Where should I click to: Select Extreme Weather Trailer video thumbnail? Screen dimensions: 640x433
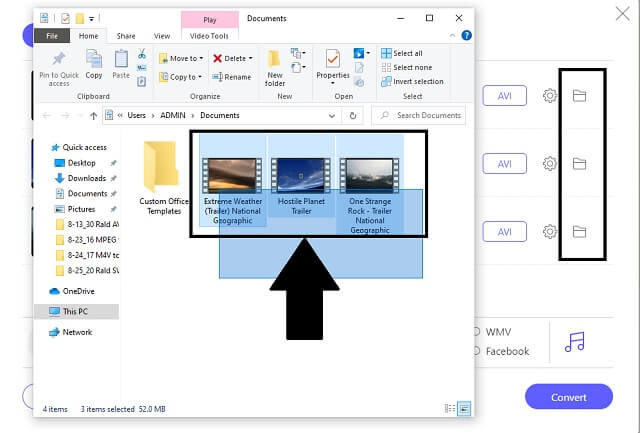click(x=232, y=175)
